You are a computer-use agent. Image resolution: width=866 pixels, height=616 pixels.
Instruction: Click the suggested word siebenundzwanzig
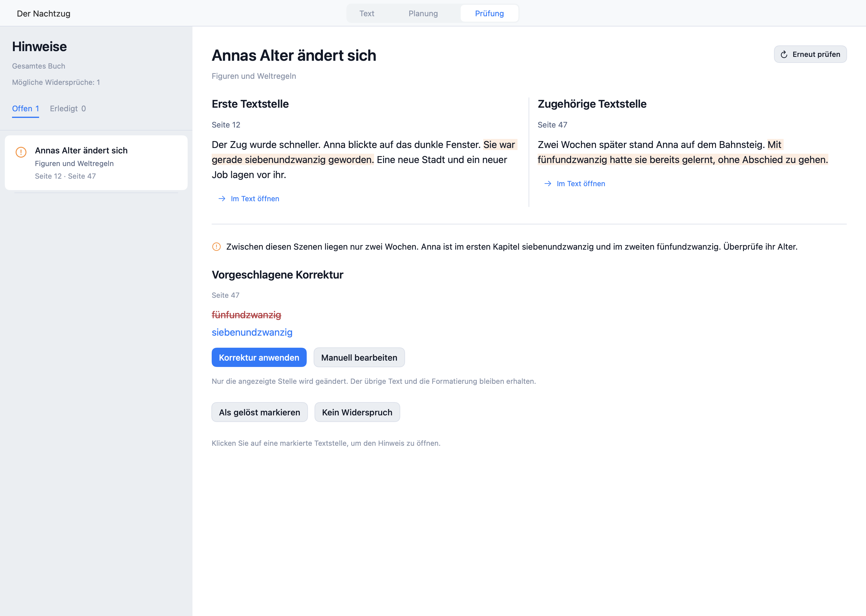pos(252,332)
